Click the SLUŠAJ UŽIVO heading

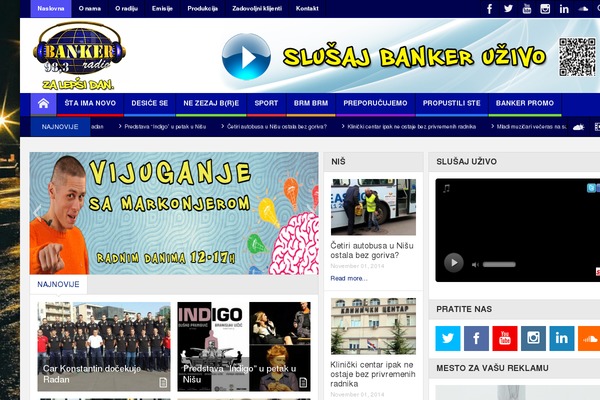(466, 162)
